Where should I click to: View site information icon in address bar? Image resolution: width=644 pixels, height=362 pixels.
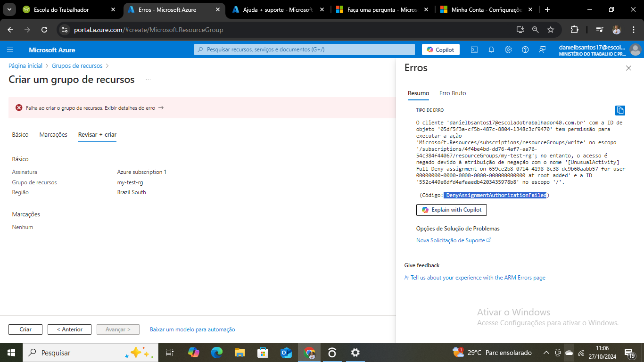(65, 30)
